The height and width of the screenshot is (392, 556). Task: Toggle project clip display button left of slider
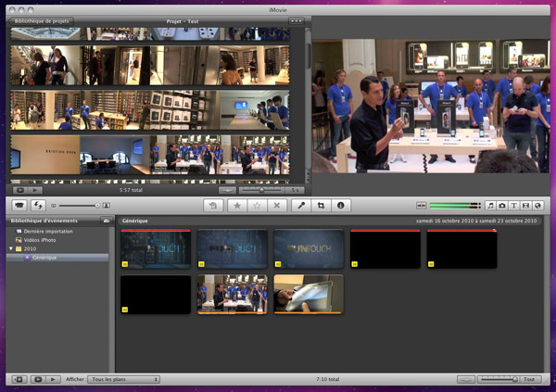(227, 190)
